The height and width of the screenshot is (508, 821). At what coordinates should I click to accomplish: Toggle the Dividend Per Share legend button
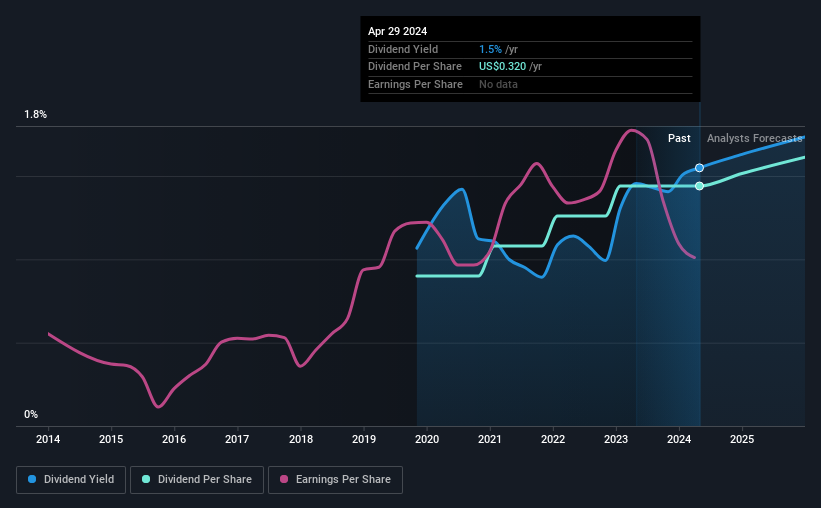(x=197, y=480)
